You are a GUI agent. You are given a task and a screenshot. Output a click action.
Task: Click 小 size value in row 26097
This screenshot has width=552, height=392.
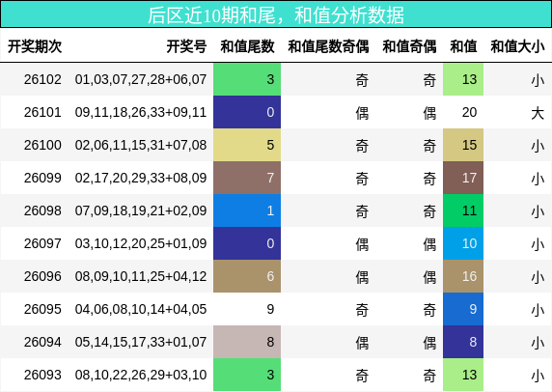click(x=538, y=244)
